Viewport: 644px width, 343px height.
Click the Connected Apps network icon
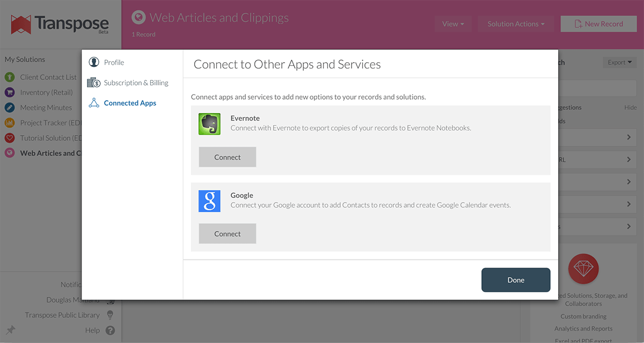[94, 103]
